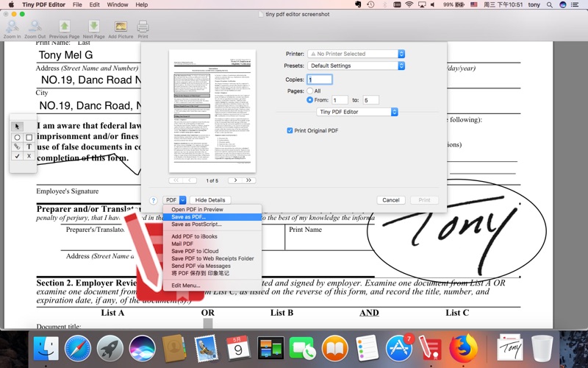
Task: Go to previous preview page arrow
Action: click(190, 180)
